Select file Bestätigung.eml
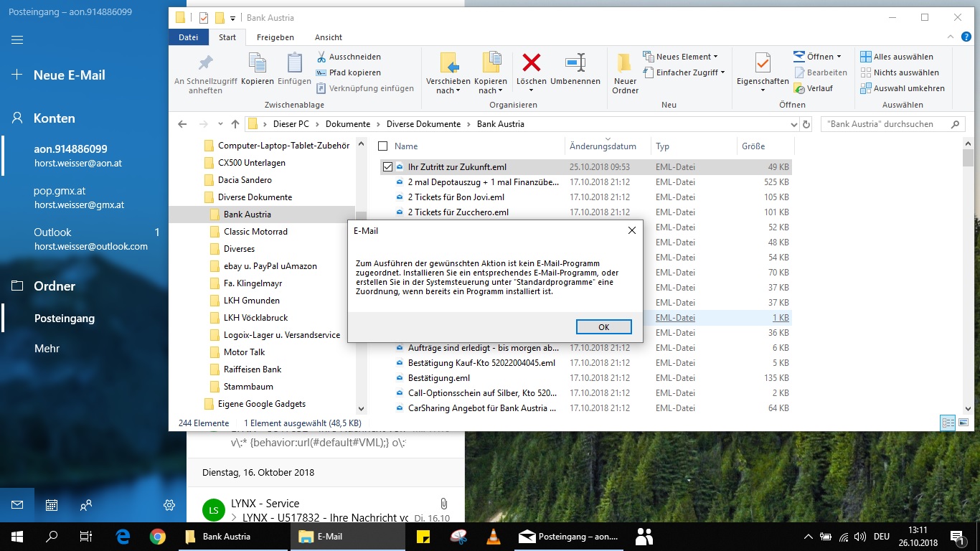This screenshot has width=980, height=551. pos(439,378)
